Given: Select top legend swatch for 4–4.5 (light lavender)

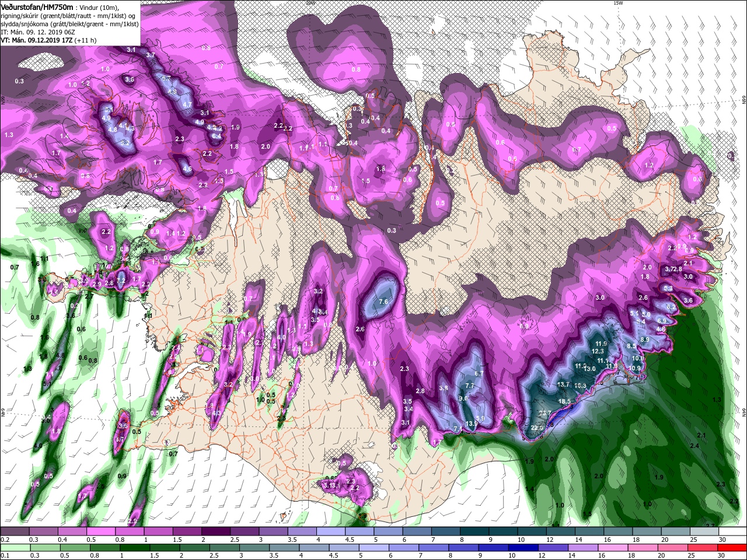Looking at the screenshot, I should click(330, 531).
